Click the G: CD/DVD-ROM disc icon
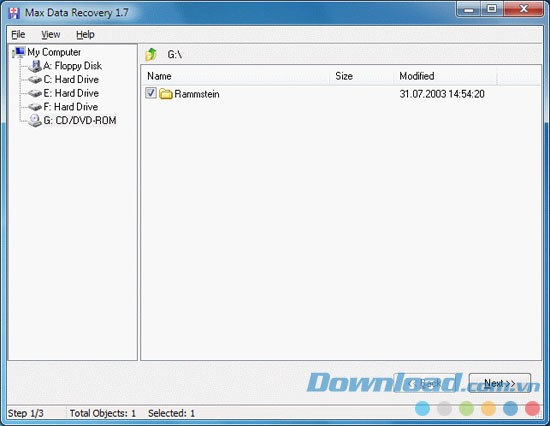Image resolution: width=550 pixels, height=426 pixels. (x=35, y=121)
